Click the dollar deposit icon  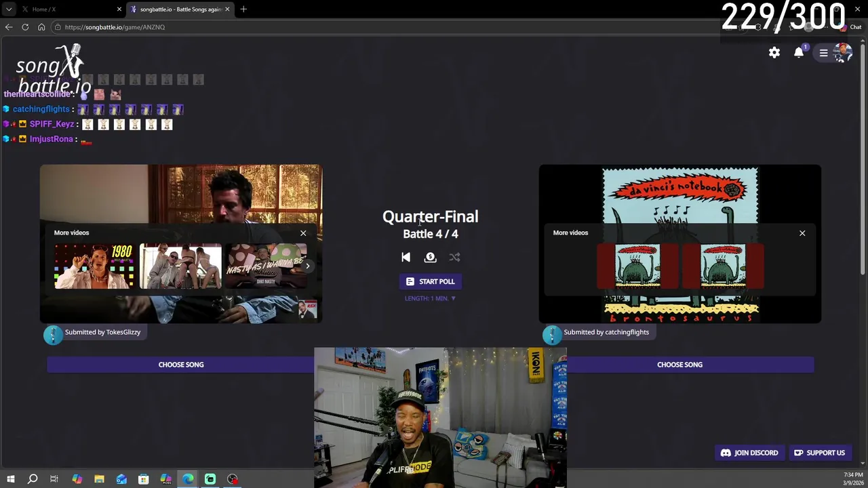point(430,257)
